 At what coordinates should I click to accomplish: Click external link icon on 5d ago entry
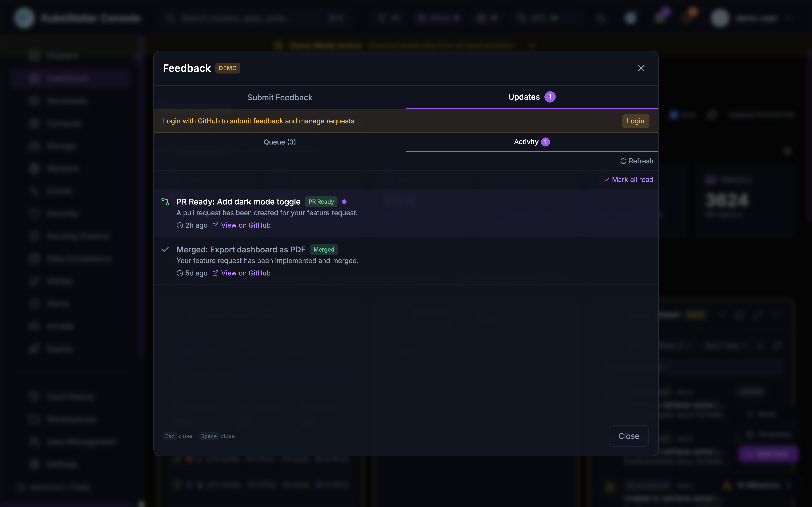pyautogui.click(x=215, y=273)
